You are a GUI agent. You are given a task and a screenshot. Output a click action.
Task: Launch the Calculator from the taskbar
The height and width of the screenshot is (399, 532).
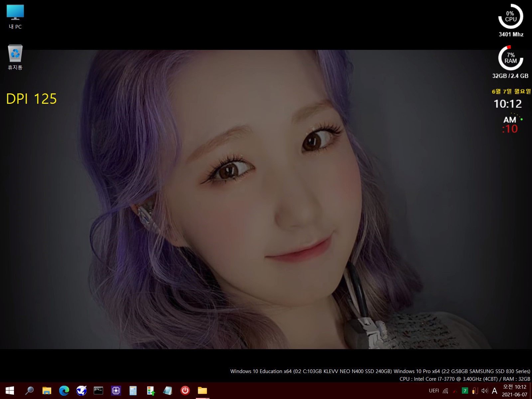133,391
